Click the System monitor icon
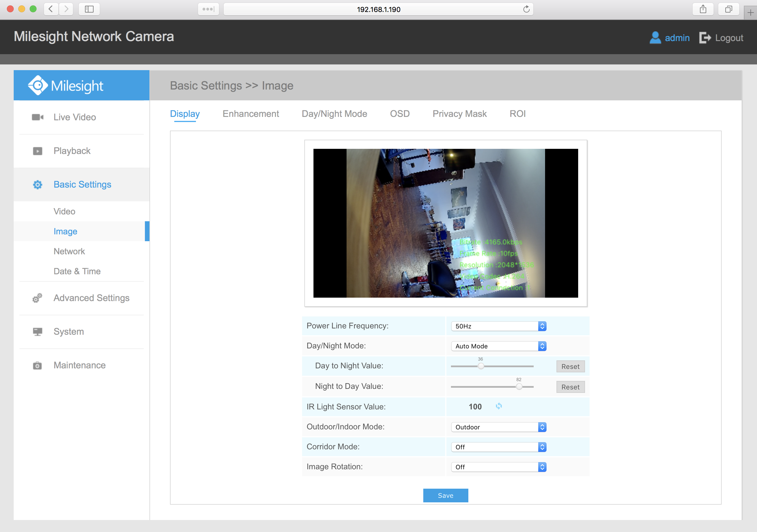 [x=37, y=332]
